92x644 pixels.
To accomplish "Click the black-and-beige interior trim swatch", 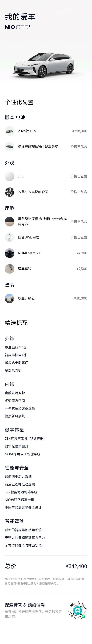I will click(x=9, y=221).
